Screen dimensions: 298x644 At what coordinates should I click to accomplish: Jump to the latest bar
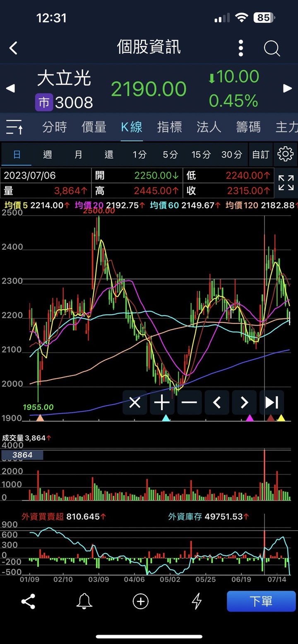pyautogui.click(x=272, y=402)
